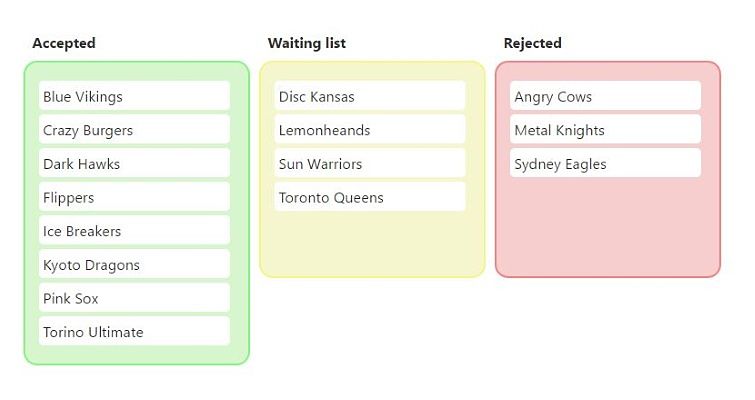Viewport: 755px width, 400px height.
Task: Click the Rejected column heading
Action: [533, 43]
